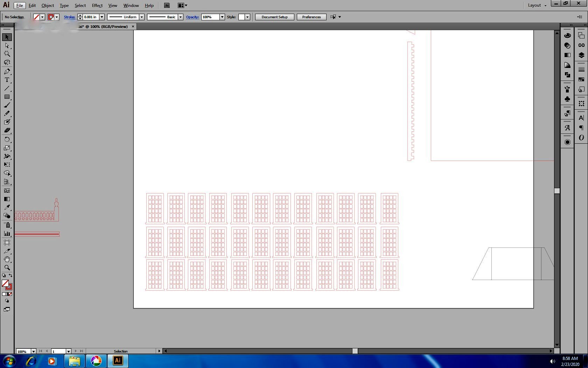Viewport: 588px width, 368px height.
Task: Select the Slice tool
Action: pos(7,251)
